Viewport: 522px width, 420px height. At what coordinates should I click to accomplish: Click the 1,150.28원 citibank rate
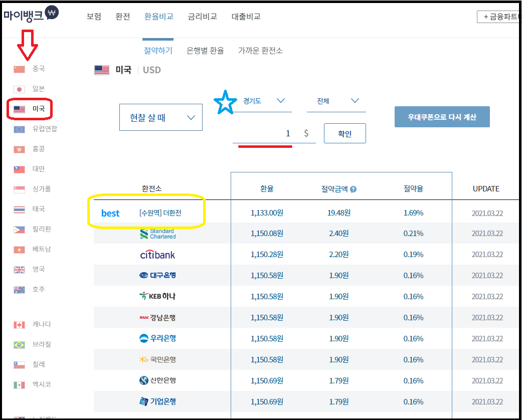tap(267, 255)
